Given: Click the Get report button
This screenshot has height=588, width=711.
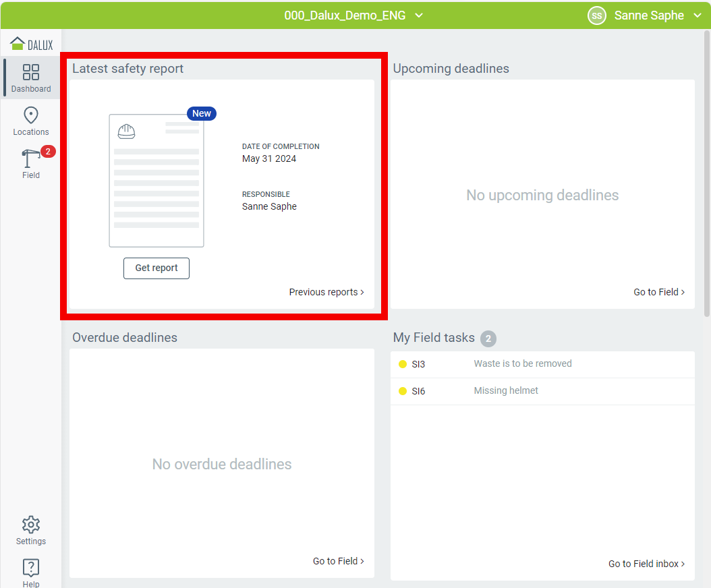Looking at the screenshot, I should 157,268.
